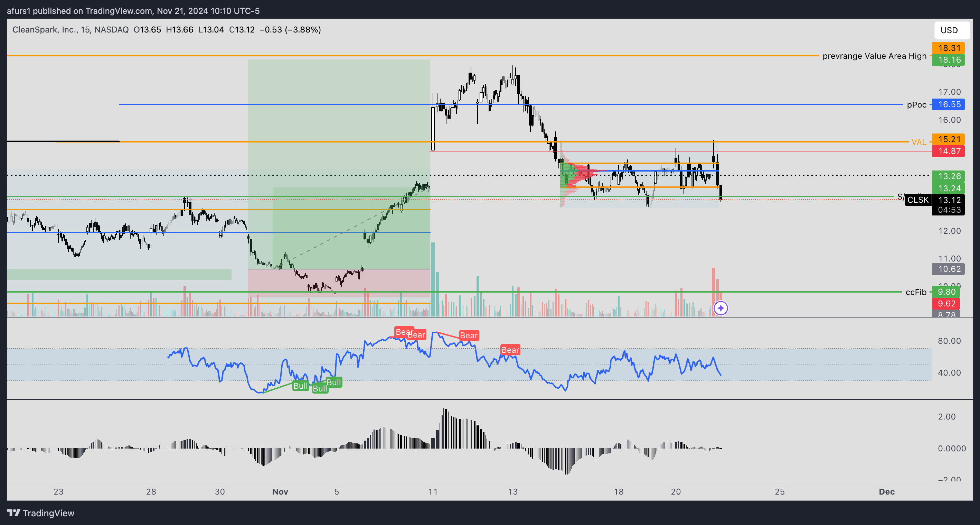Click the current price label 13.12
980x525 pixels.
point(949,200)
